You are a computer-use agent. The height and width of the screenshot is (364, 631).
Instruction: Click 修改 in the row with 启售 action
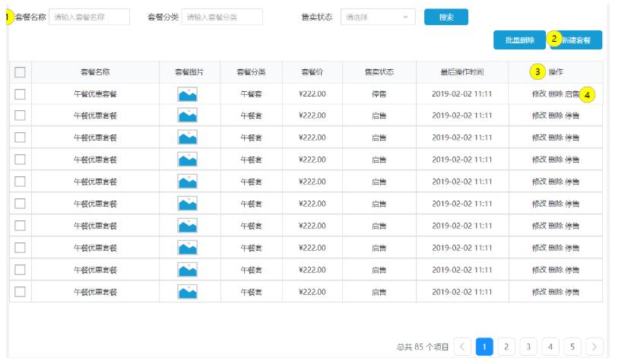point(539,94)
